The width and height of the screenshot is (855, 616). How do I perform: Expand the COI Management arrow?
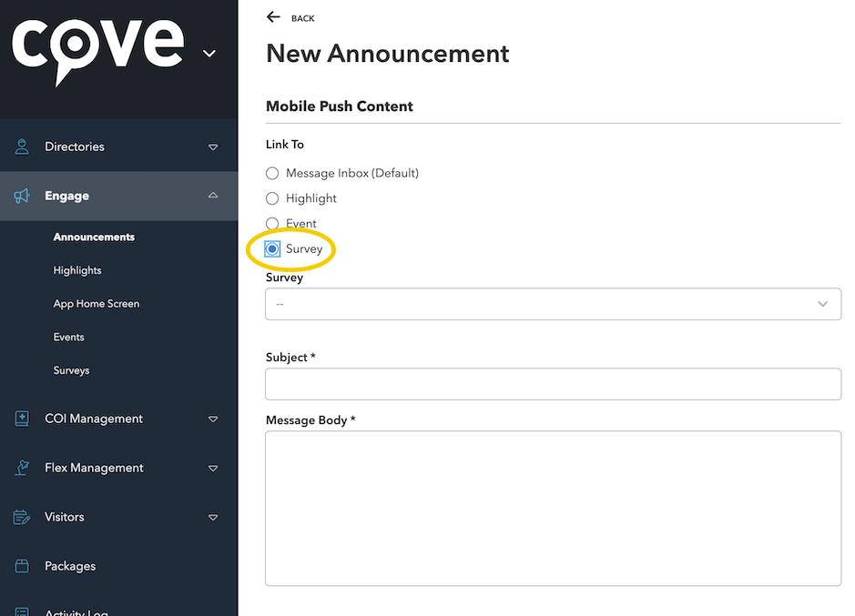213,419
